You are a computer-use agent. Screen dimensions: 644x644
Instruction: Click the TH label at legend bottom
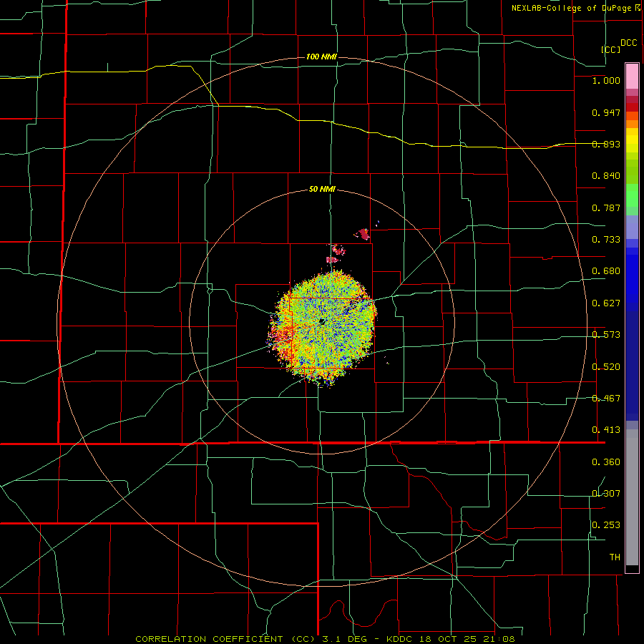pos(615,557)
